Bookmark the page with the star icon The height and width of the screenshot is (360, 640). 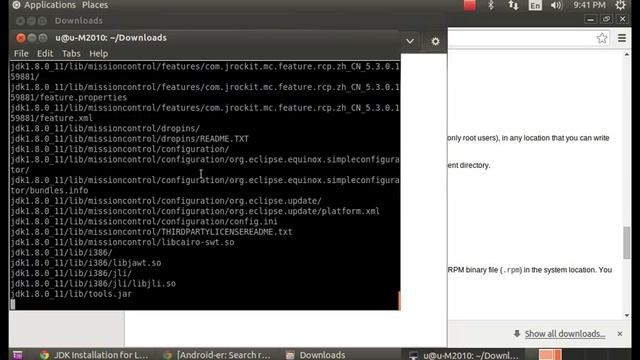pyautogui.click(x=602, y=38)
